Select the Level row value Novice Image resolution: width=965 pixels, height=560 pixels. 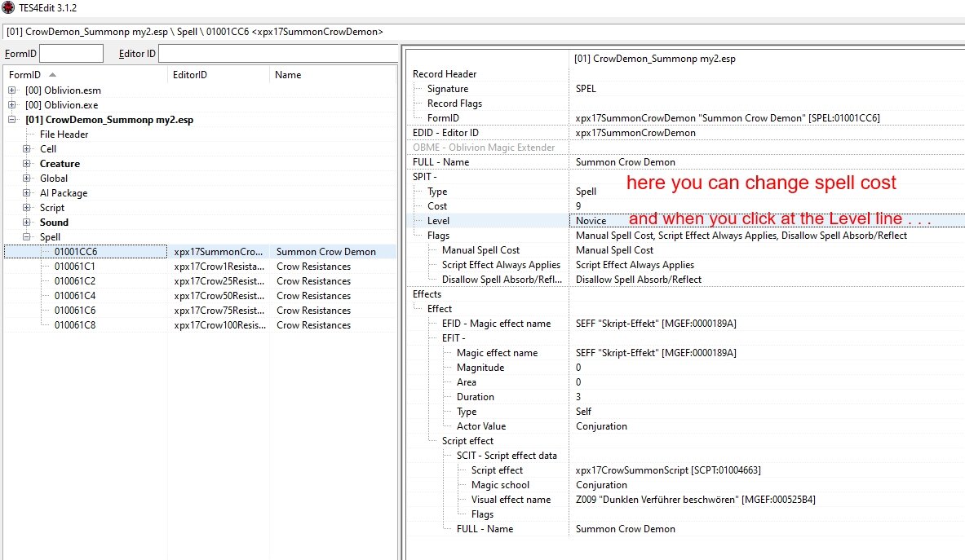(x=591, y=221)
